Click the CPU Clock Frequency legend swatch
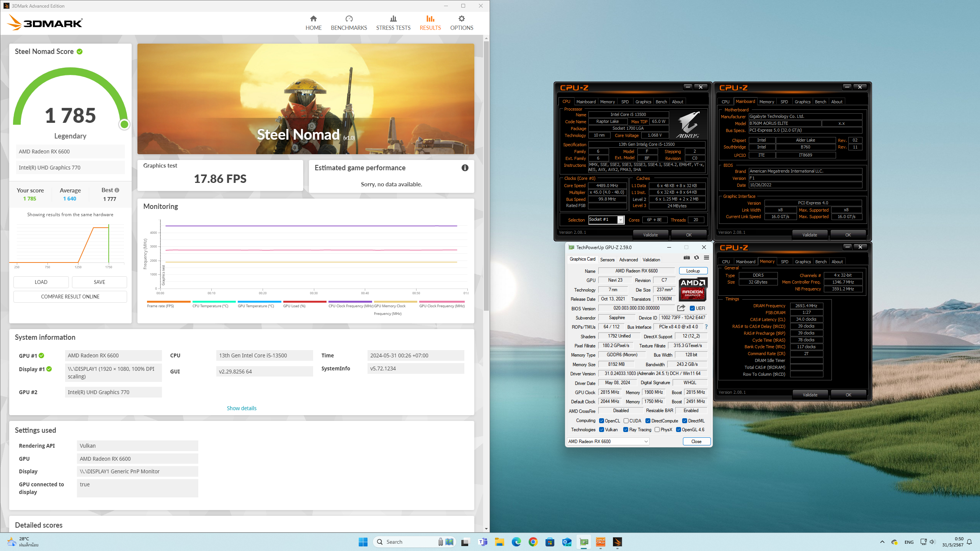The image size is (980, 551). point(350,302)
